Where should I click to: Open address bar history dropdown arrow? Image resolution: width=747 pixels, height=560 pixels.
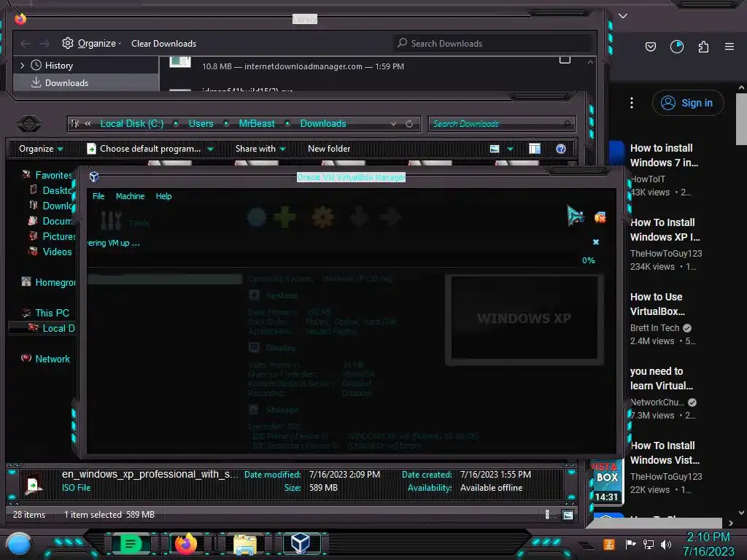393,124
